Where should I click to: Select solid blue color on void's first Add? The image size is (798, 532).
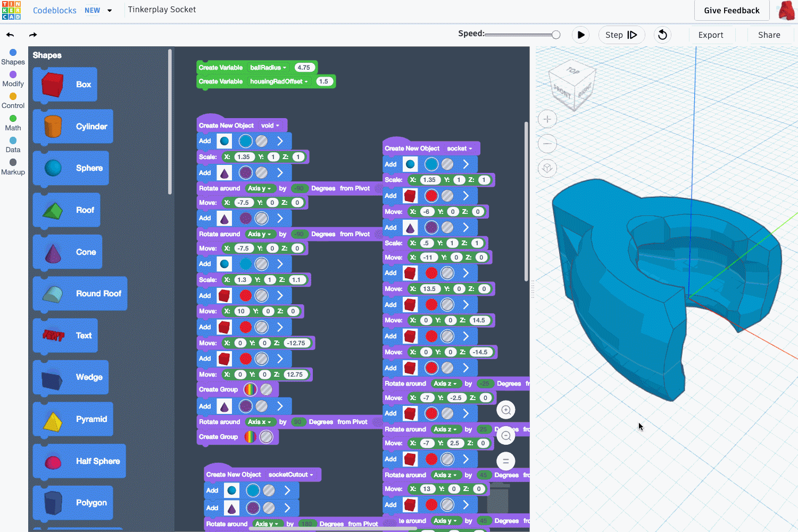click(245, 141)
